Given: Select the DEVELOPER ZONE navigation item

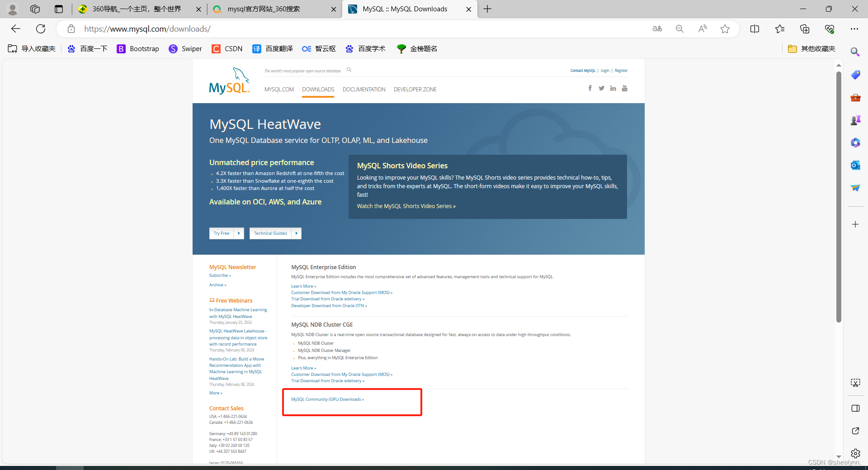Looking at the screenshot, I should coord(415,90).
